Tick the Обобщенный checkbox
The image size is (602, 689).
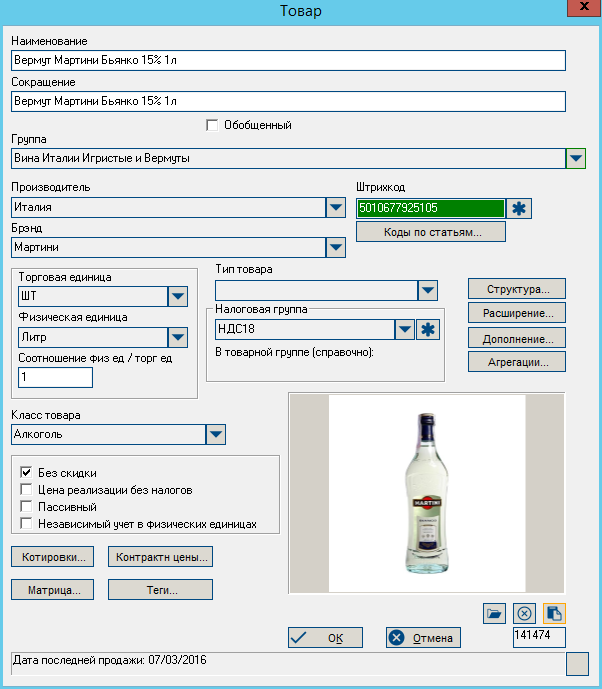coord(212,125)
